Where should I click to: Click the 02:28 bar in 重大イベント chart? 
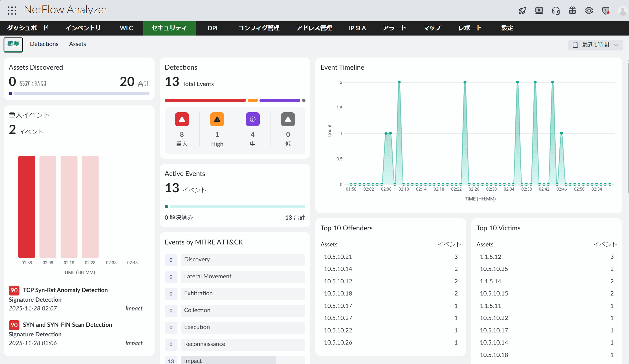(90, 207)
